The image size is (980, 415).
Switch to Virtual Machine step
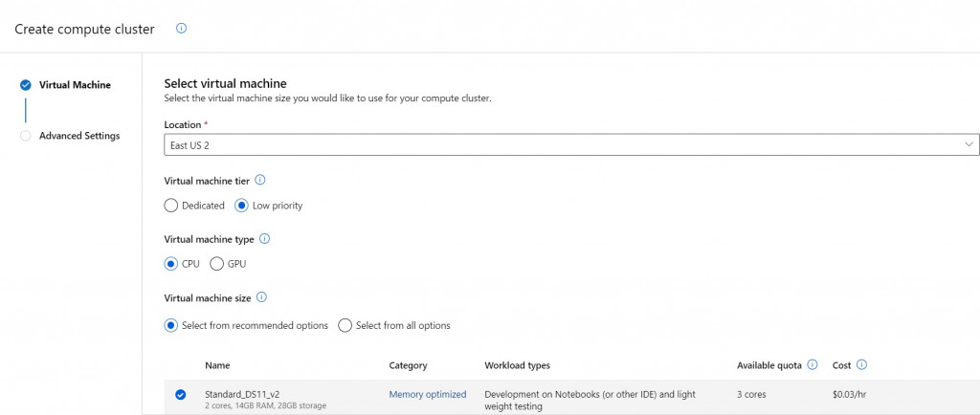tap(75, 85)
